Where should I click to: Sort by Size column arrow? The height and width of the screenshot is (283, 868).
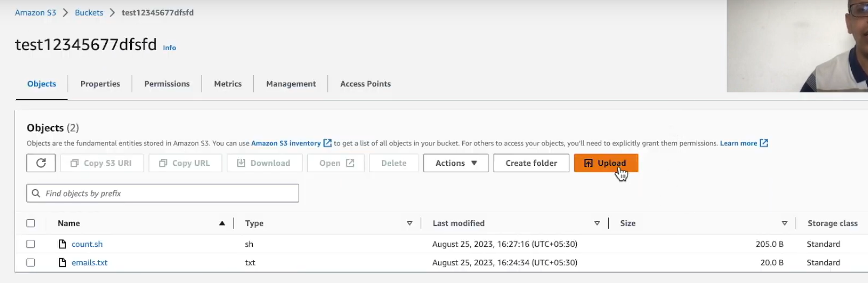[x=784, y=223]
